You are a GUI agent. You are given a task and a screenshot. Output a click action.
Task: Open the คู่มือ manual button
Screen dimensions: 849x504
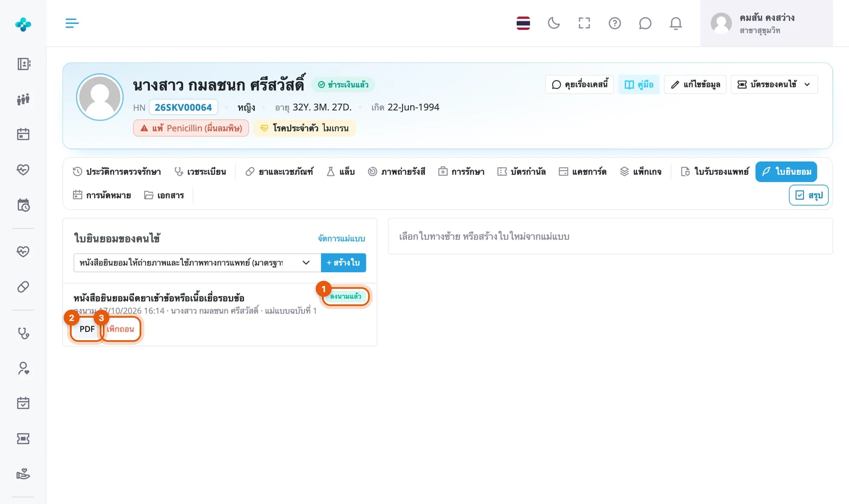point(639,84)
